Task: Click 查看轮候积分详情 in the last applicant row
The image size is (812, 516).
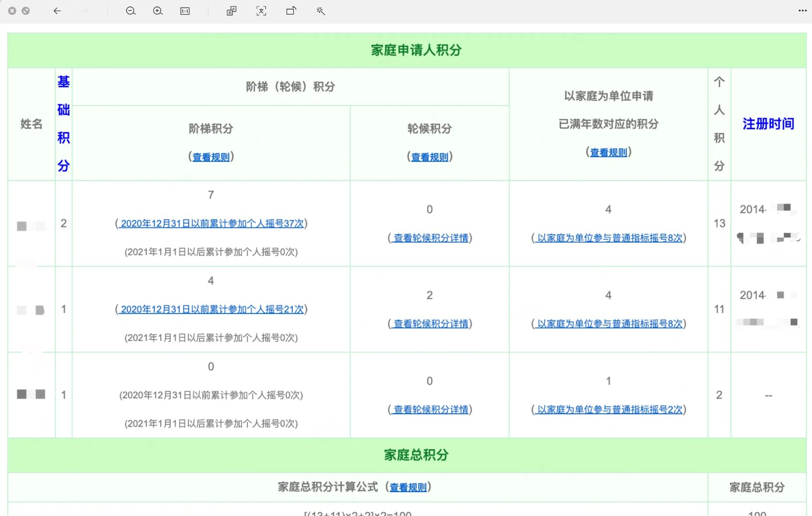Action: (x=430, y=409)
